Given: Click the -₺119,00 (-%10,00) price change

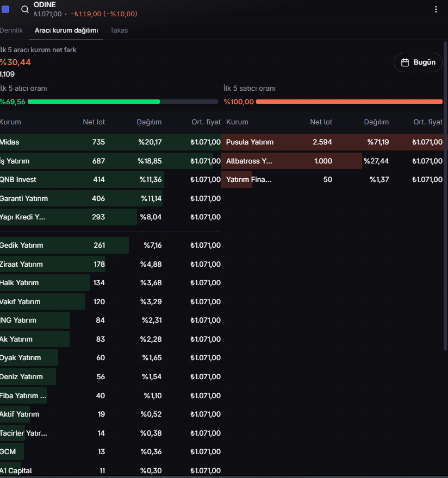Looking at the screenshot, I should tap(104, 14).
